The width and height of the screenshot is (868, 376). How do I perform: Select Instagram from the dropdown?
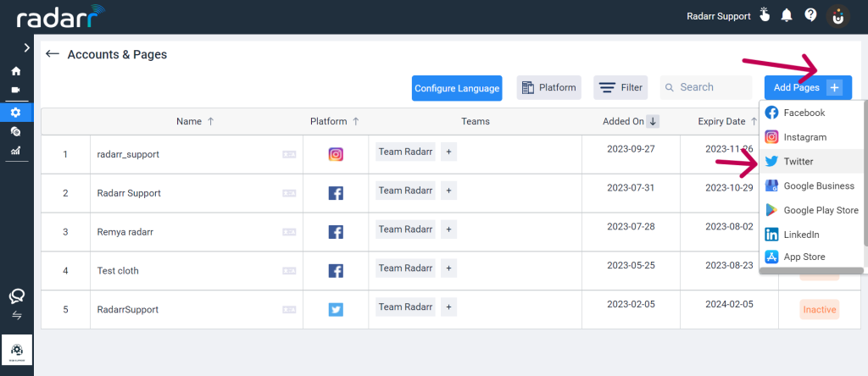[x=811, y=137]
